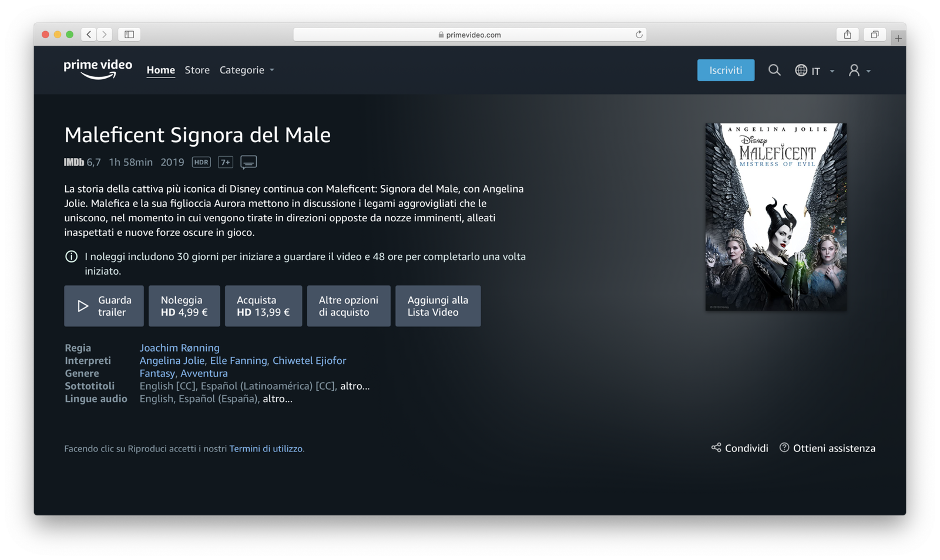Click the Lingue audio label
Image resolution: width=940 pixels, height=560 pixels.
pyautogui.click(x=96, y=399)
